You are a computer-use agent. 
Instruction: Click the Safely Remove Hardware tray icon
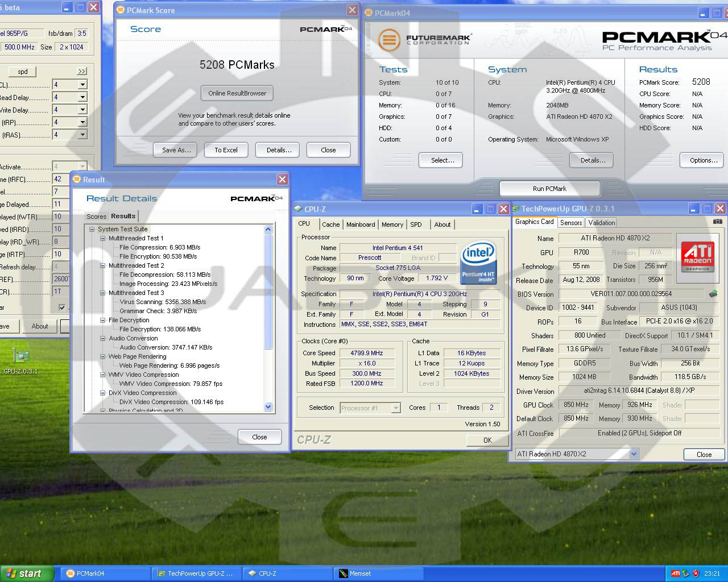tap(685, 573)
